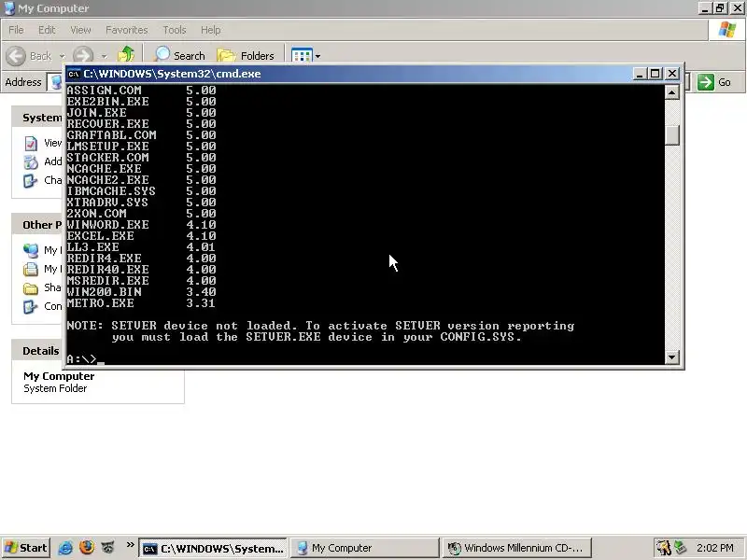Click the View system information icon

[x=31, y=143]
